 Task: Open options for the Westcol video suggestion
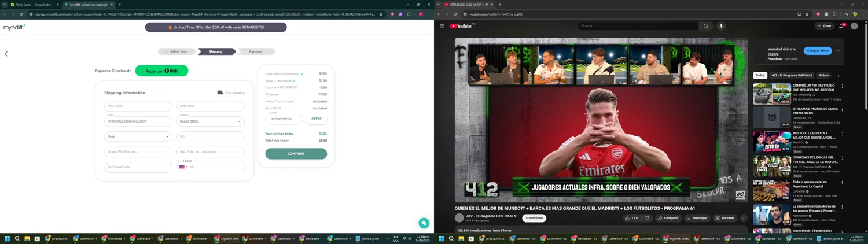(x=842, y=134)
